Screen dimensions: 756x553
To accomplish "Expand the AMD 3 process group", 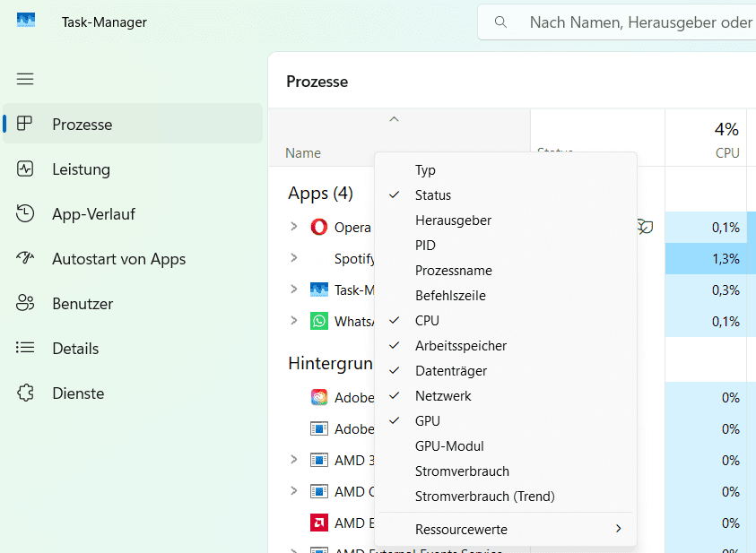I will [293, 460].
